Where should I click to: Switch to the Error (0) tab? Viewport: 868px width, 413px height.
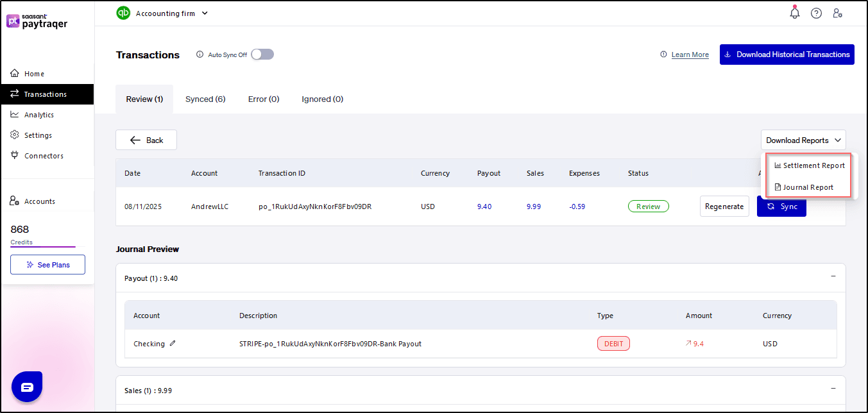[264, 99]
